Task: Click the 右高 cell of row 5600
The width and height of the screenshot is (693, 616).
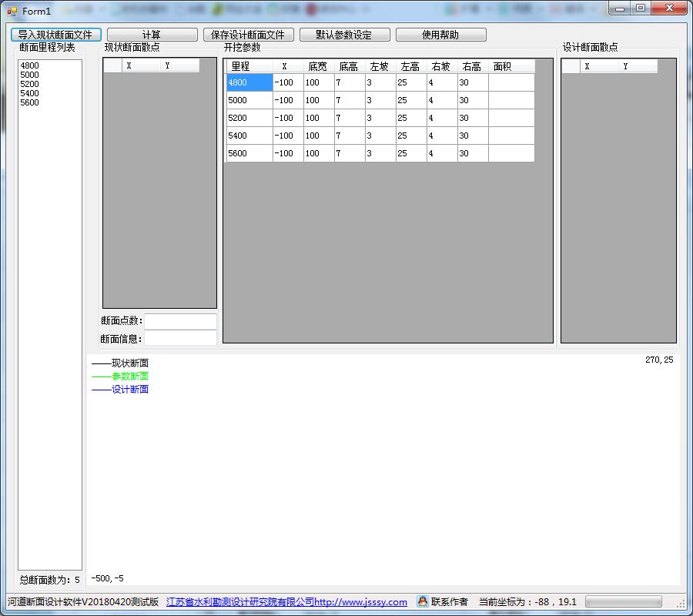Action: [473, 153]
